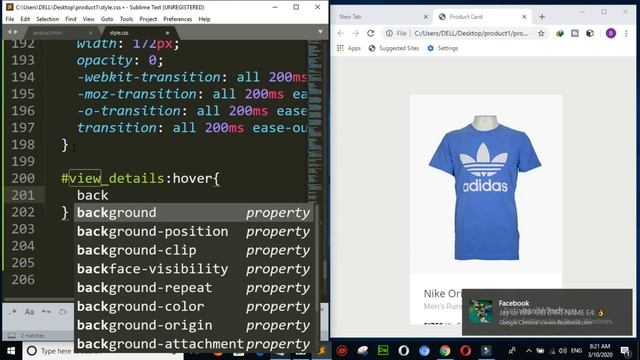The height and width of the screenshot is (360, 640).
Task: Open the Chrome three-dot menu
Action: (x=626, y=33)
